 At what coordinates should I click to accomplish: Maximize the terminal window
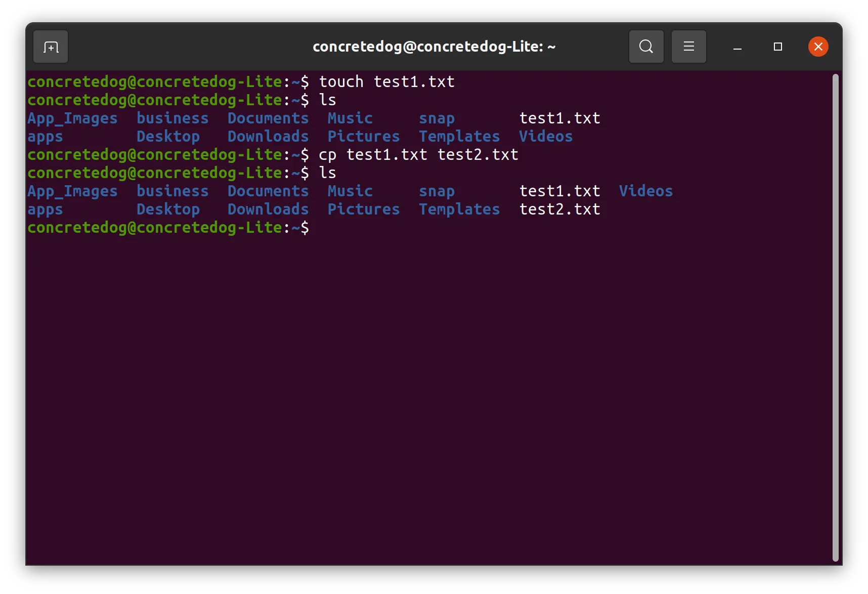[x=778, y=47]
